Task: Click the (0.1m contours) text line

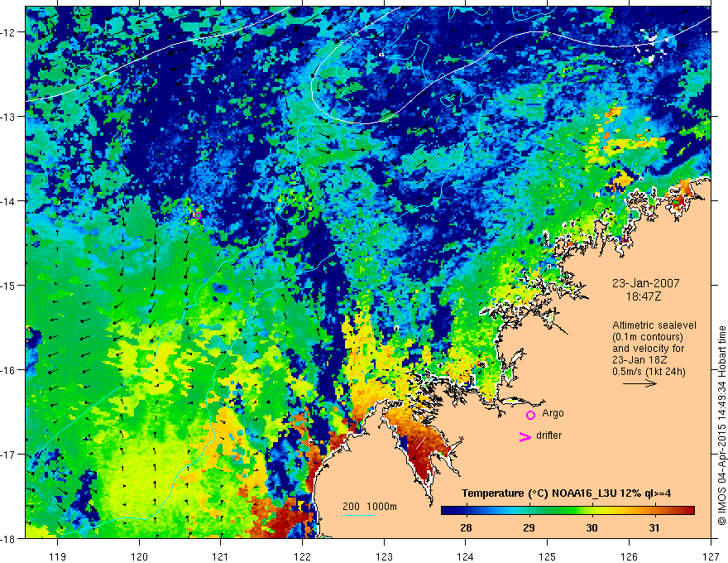Action: click(x=648, y=337)
